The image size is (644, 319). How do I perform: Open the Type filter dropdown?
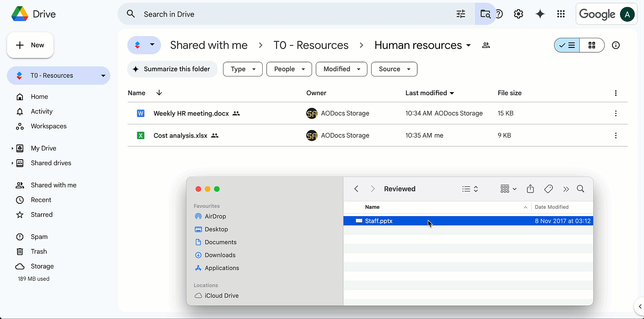pos(243,69)
